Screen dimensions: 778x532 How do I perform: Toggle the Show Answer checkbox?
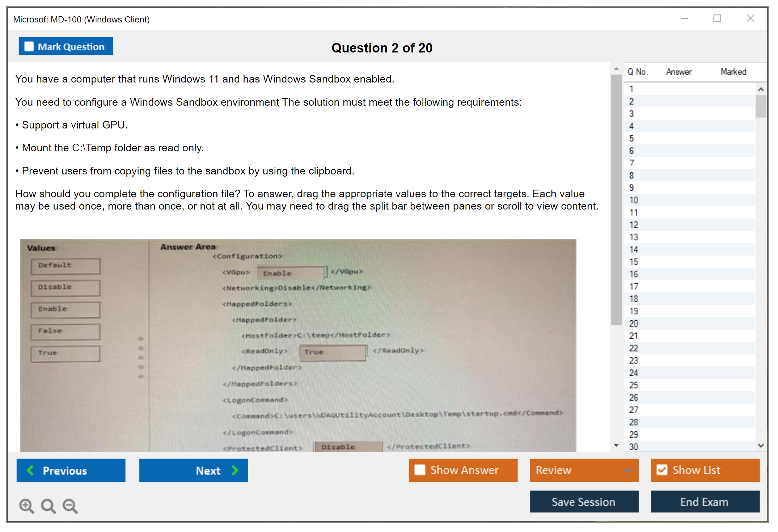pos(420,470)
